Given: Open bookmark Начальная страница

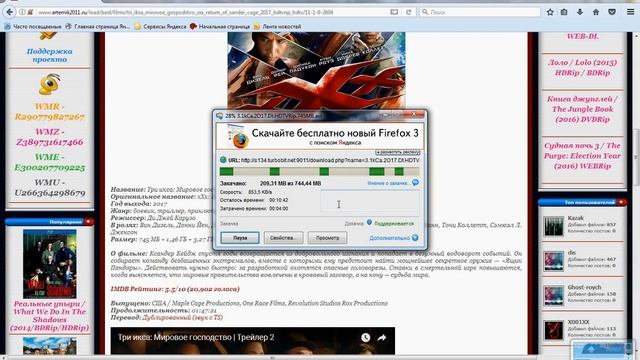Looking at the screenshot, I should click(220, 27).
